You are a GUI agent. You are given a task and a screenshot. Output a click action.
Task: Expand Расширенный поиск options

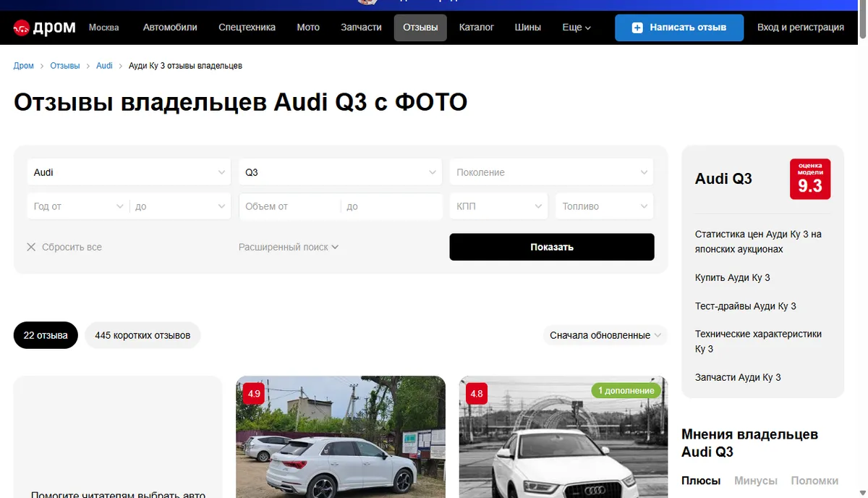289,247
